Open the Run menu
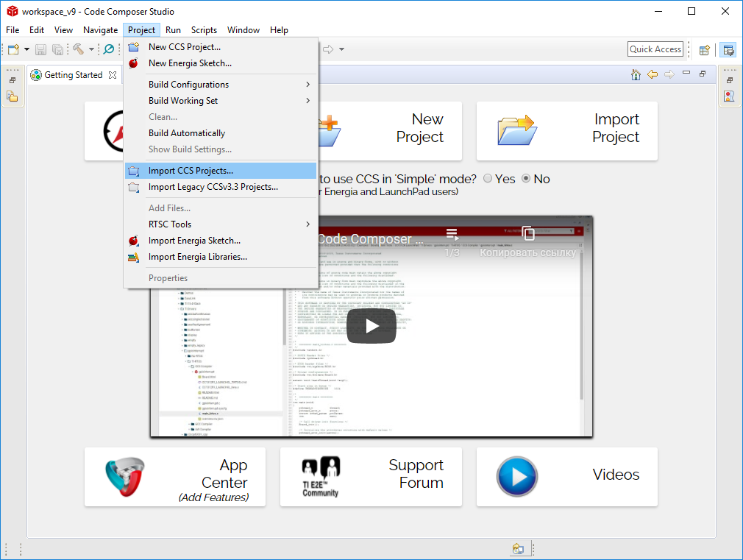This screenshot has width=743, height=560. pos(173,30)
